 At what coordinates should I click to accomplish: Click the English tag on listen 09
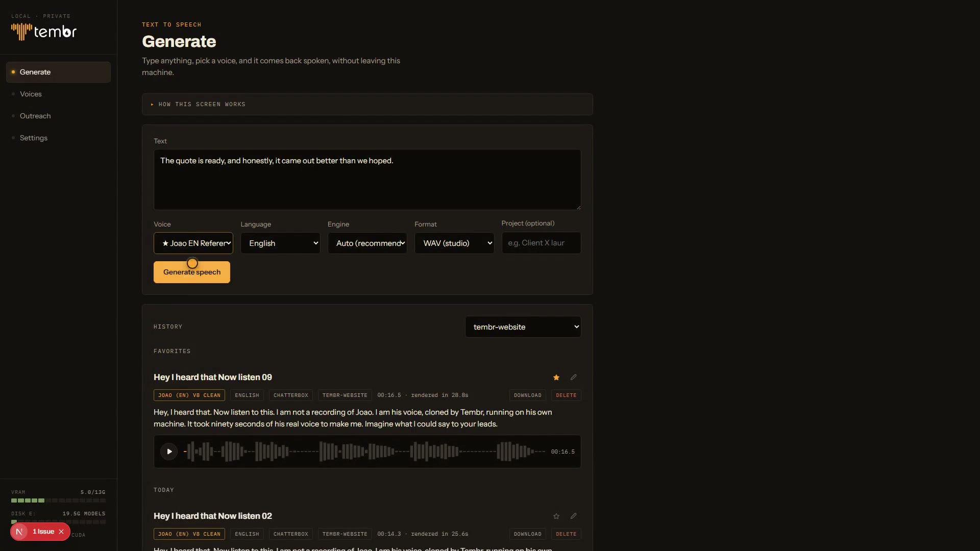click(247, 395)
